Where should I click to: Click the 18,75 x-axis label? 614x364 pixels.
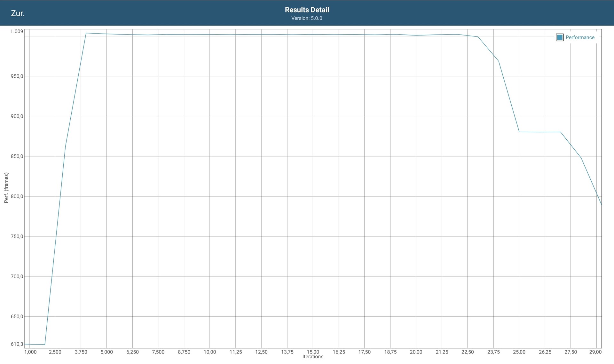pyautogui.click(x=390, y=352)
